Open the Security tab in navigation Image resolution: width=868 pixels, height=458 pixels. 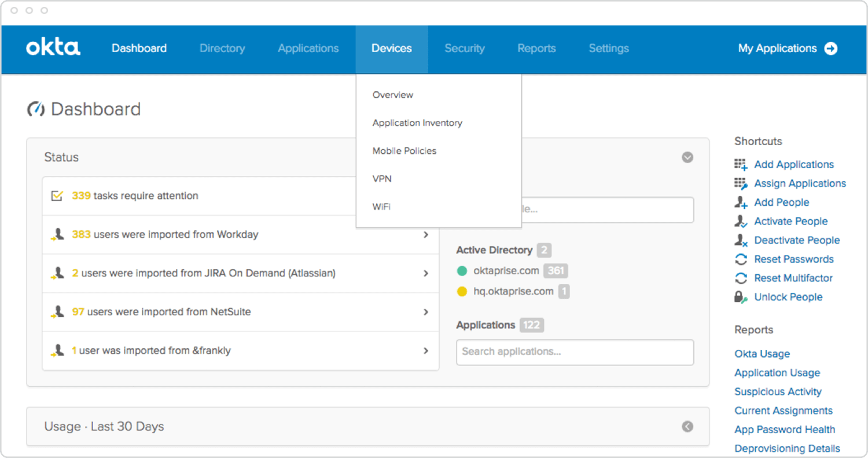pyautogui.click(x=464, y=49)
